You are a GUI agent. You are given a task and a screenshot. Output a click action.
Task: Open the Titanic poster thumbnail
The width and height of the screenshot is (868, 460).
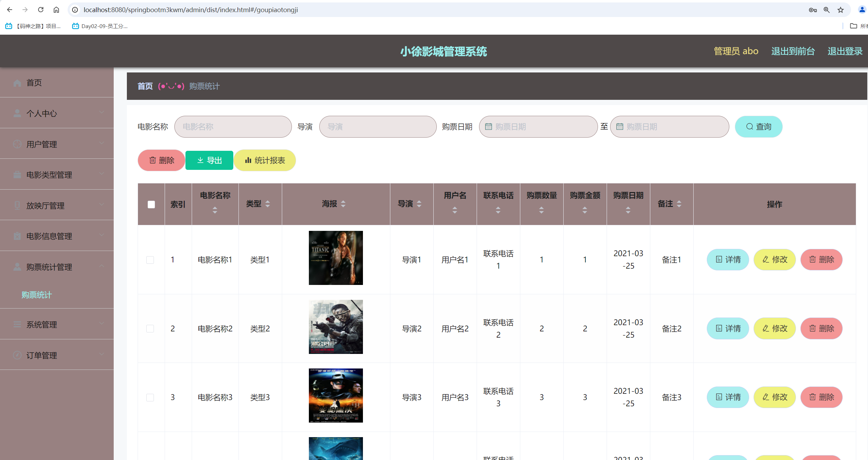pos(336,258)
